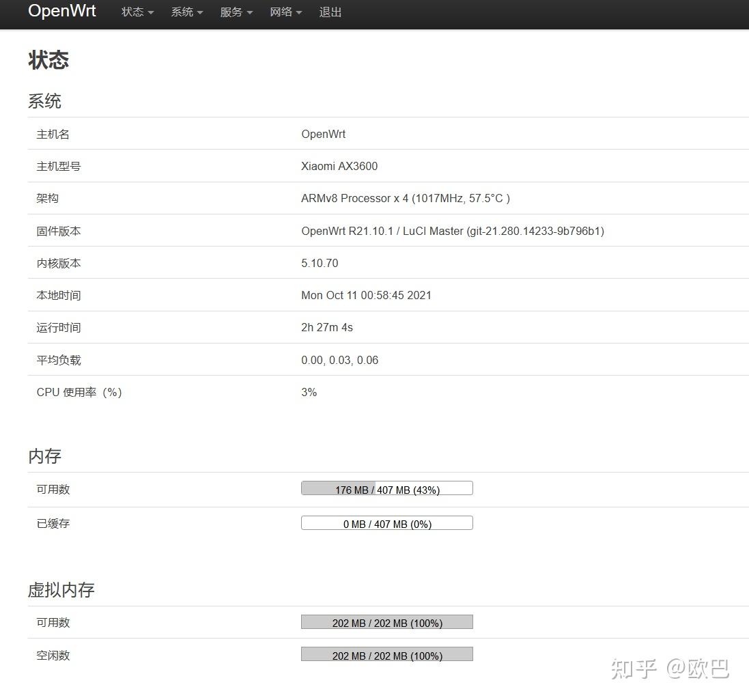749x700 pixels.
Task: Click the firmware version OpenWrt R21.10.1 text
Action: [x=452, y=231]
